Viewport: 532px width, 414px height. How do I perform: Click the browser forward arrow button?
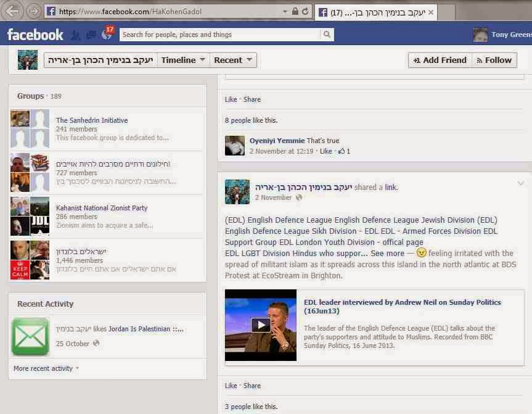[33, 11]
